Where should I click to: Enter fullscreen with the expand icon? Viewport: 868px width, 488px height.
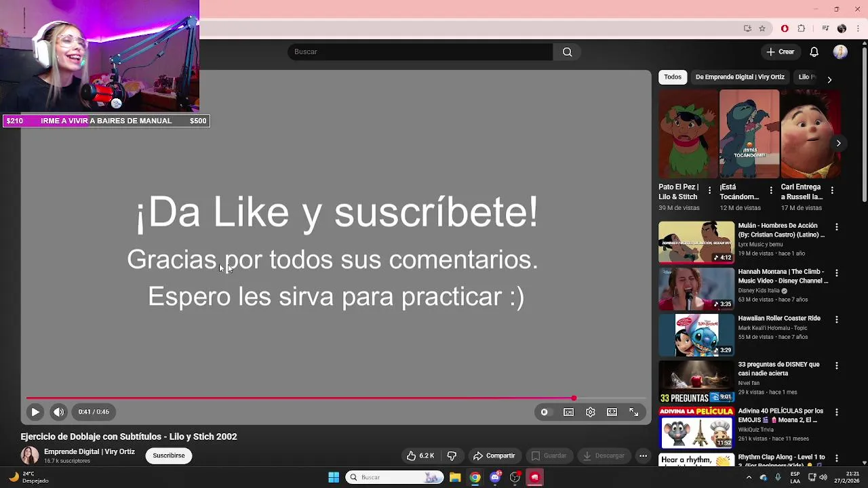coord(634,412)
